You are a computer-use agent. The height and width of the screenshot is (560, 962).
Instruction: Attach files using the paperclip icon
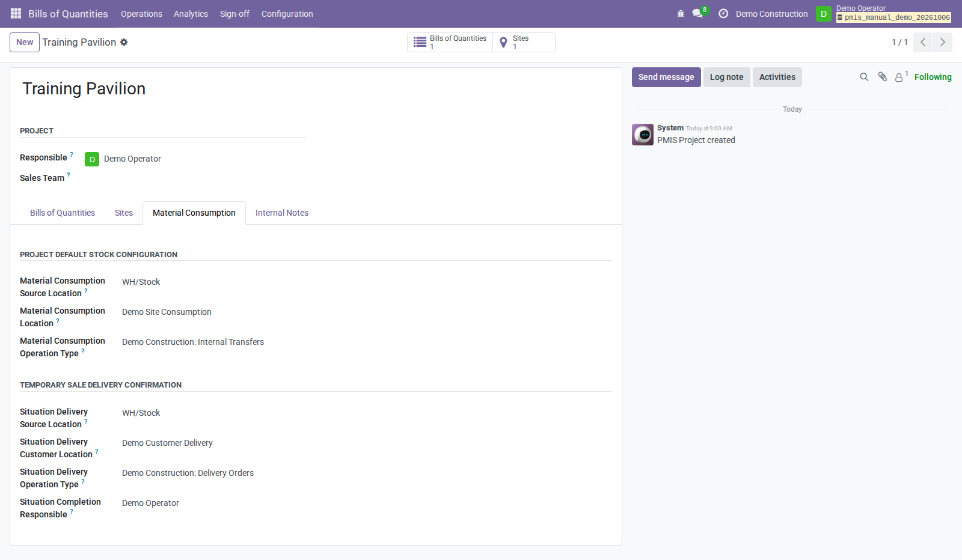(x=882, y=77)
